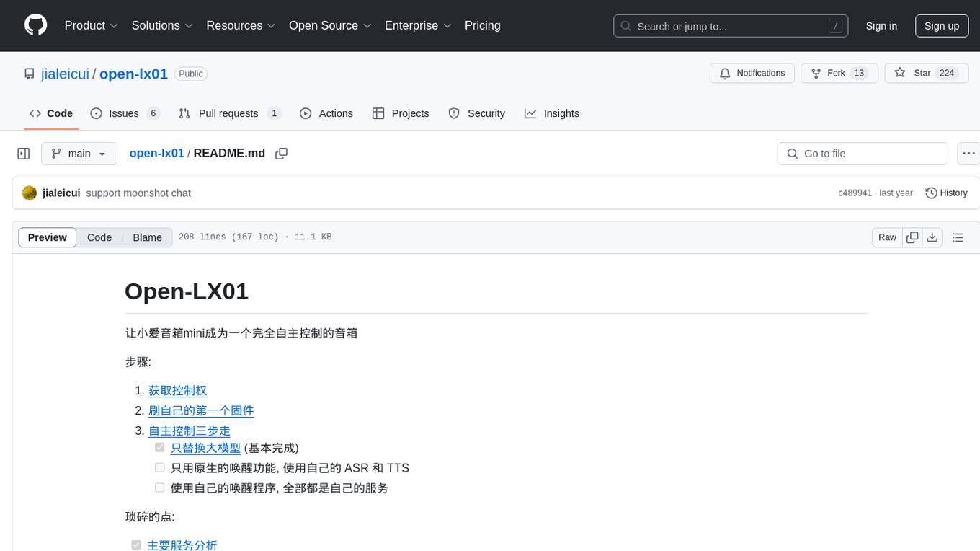Open the Issues tab
The image size is (980, 551).
click(x=125, y=113)
